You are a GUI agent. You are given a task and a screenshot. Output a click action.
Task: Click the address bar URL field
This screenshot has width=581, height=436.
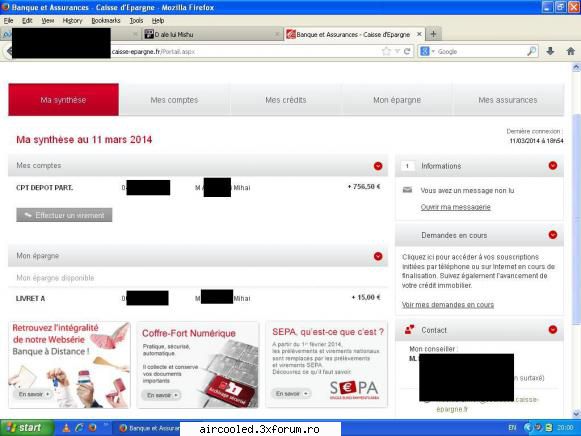point(245,51)
